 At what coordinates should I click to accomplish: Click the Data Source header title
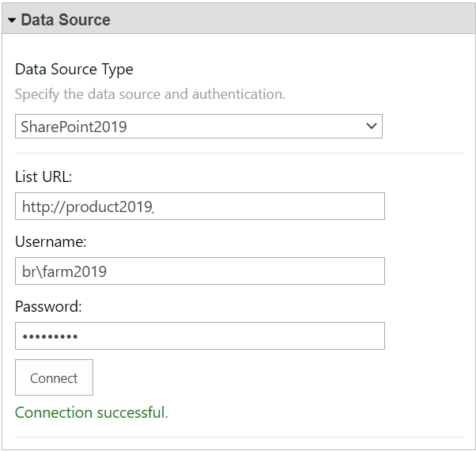[x=66, y=20]
